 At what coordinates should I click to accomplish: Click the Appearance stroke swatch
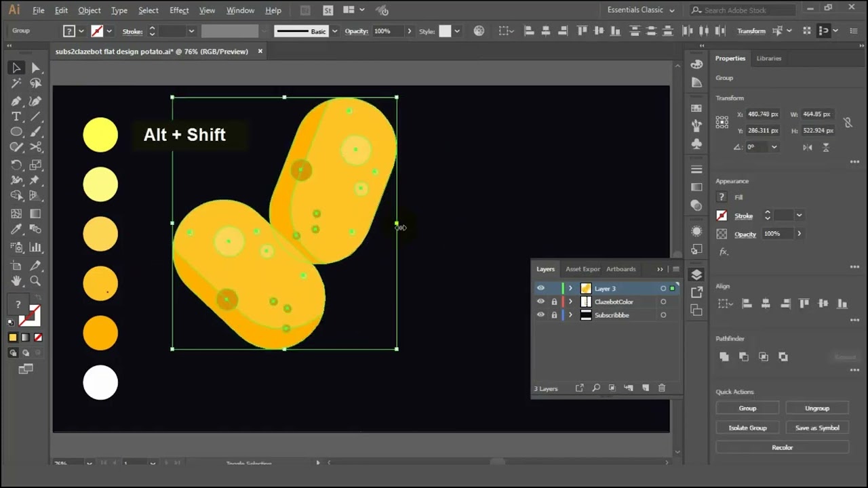coord(722,216)
